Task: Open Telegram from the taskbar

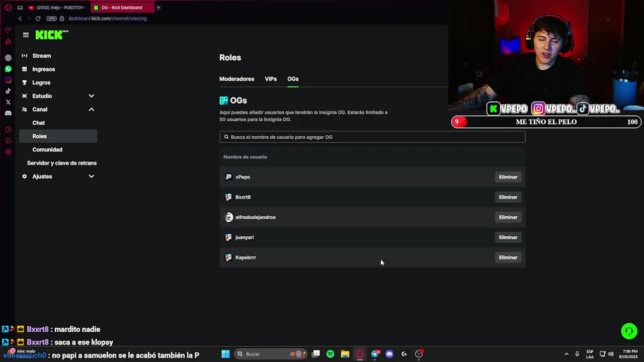Action: point(375,354)
